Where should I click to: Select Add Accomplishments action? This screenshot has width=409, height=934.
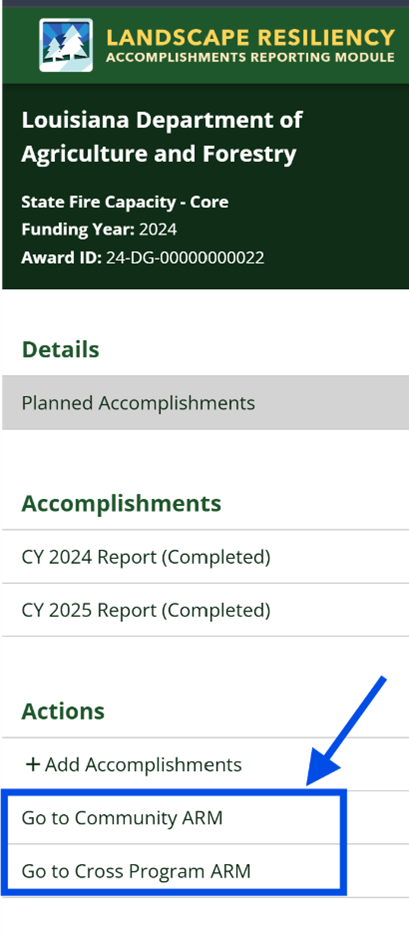tap(205, 764)
